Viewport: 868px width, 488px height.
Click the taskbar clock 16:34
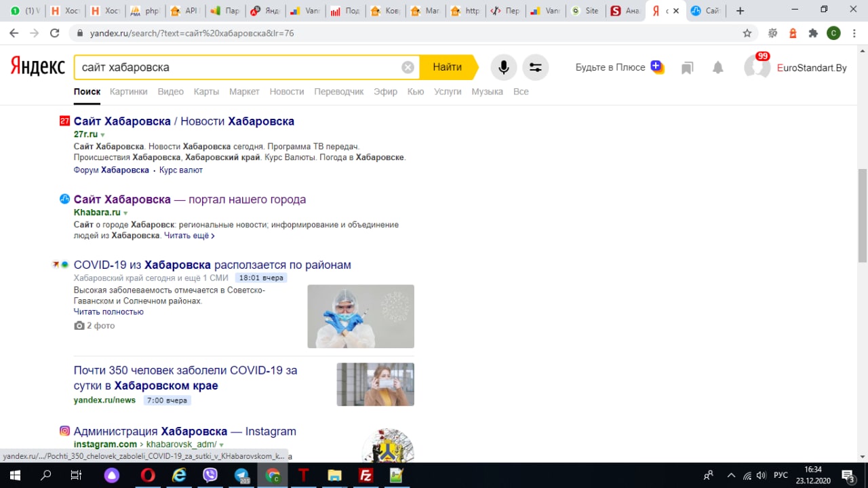tap(813, 469)
